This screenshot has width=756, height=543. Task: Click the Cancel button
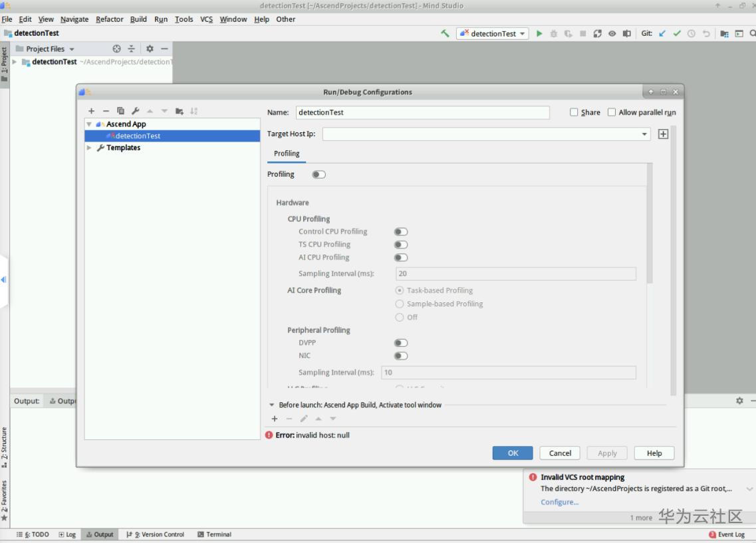pos(560,453)
